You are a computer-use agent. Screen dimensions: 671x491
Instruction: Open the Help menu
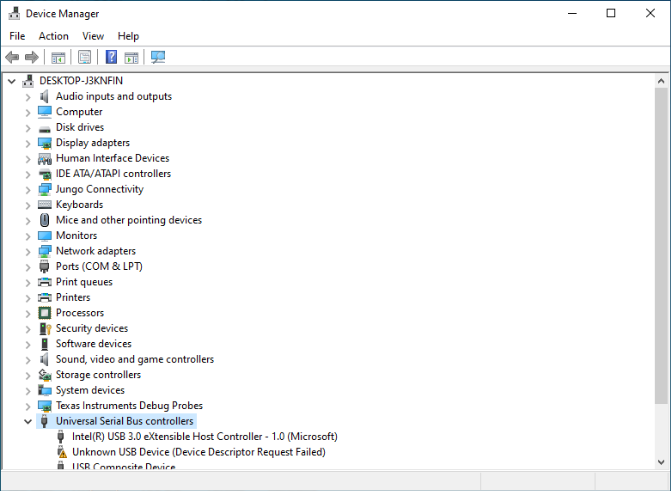pos(128,36)
